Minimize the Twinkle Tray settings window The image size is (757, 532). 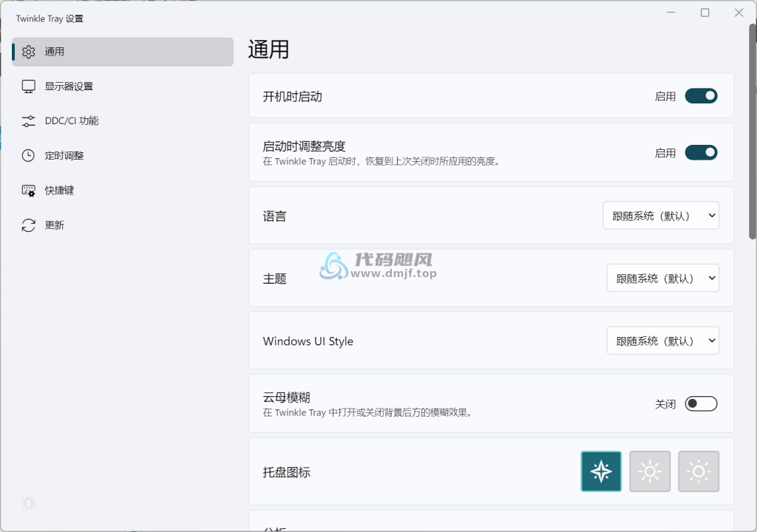pyautogui.click(x=671, y=13)
